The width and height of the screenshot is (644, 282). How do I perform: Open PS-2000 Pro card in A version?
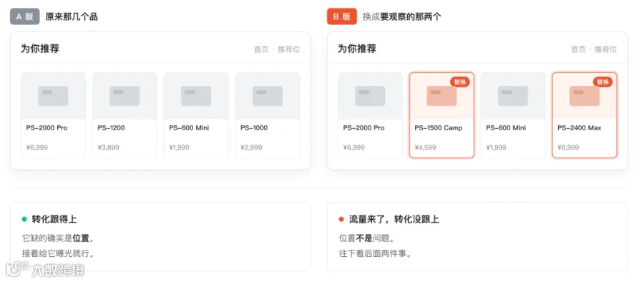[x=54, y=115]
